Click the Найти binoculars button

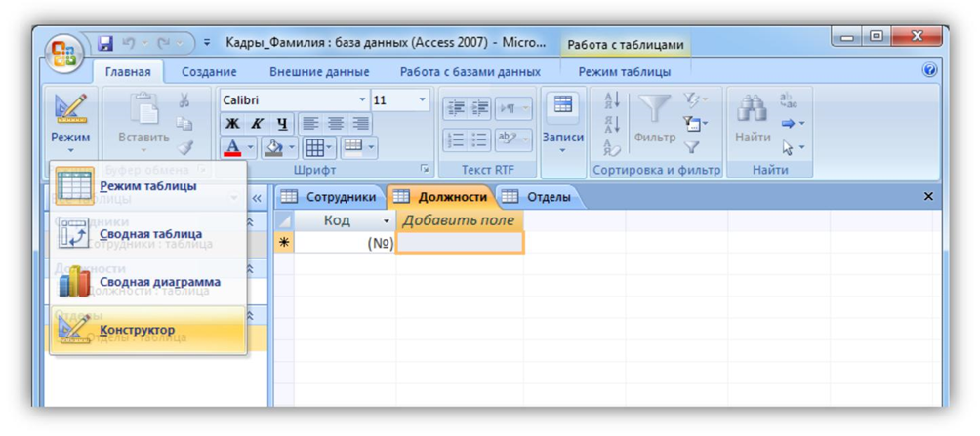[753, 119]
